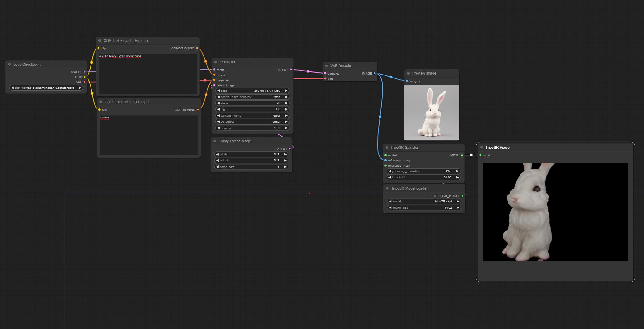This screenshot has width=644, height=329.
Task: Collapse the KSampler node using its title dot
Action: 216,62
